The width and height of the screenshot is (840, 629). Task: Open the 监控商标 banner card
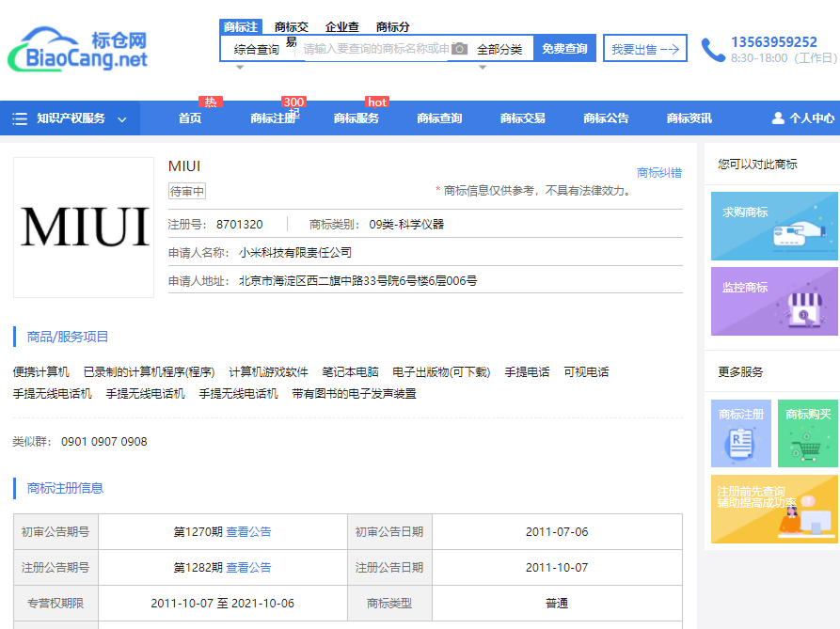click(x=774, y=302)
